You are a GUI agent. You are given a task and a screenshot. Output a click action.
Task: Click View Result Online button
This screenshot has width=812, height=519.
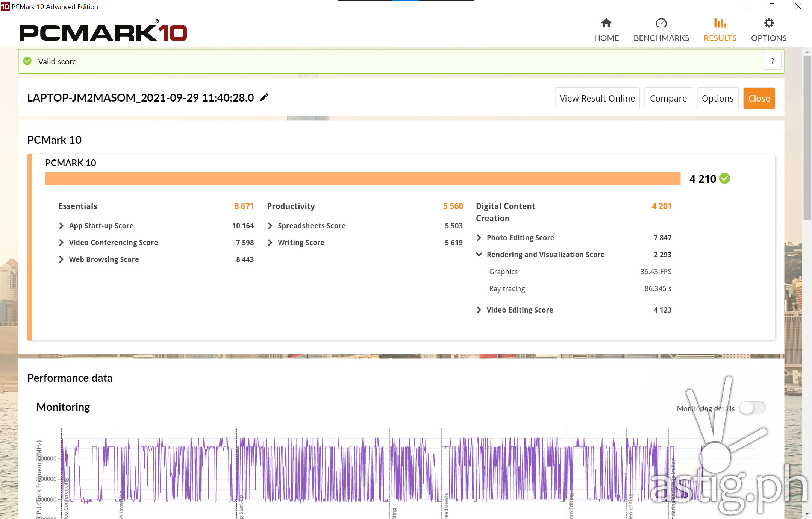click(x=597, y=98)
